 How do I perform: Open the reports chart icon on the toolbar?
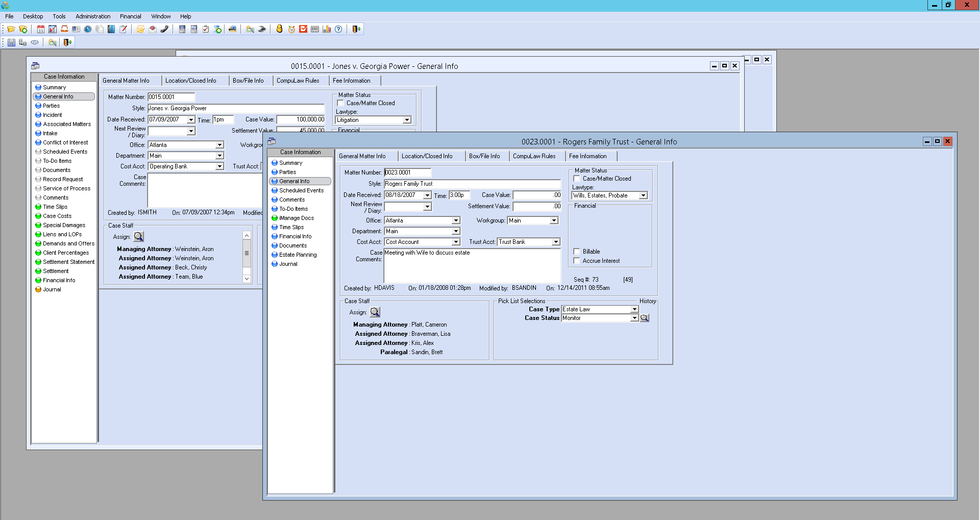coord(327,29)
